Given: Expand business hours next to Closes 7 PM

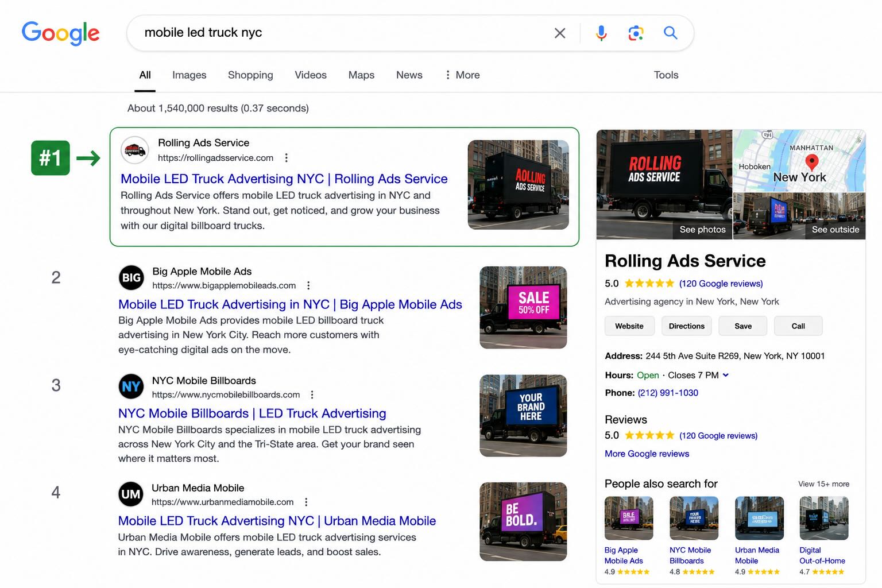Looking at the screenshot, I should click(x=726, y=375).
